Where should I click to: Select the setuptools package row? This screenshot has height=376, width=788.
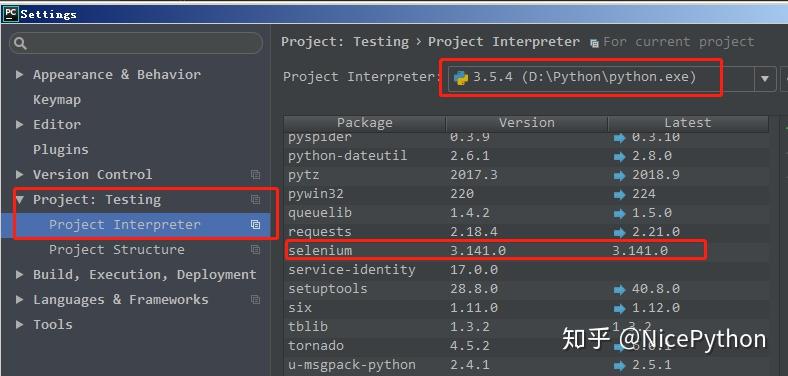pos(526,289)
